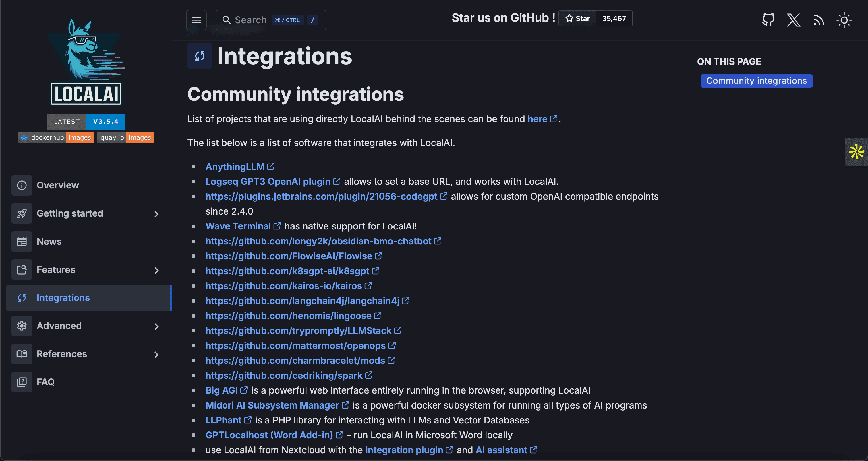Expand the Advanced section chevron

[x=156, y=326]
